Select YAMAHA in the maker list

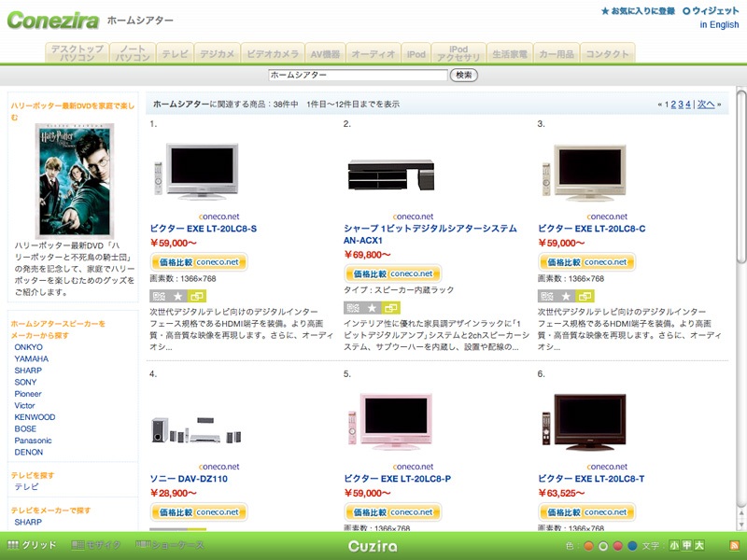[x=31, y=358]
